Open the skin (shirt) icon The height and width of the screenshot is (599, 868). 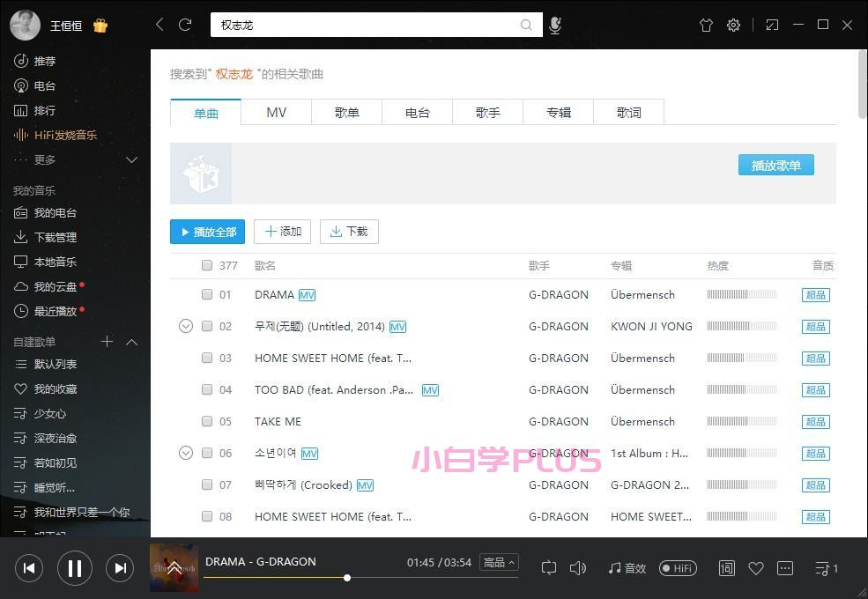coord(706,25)
